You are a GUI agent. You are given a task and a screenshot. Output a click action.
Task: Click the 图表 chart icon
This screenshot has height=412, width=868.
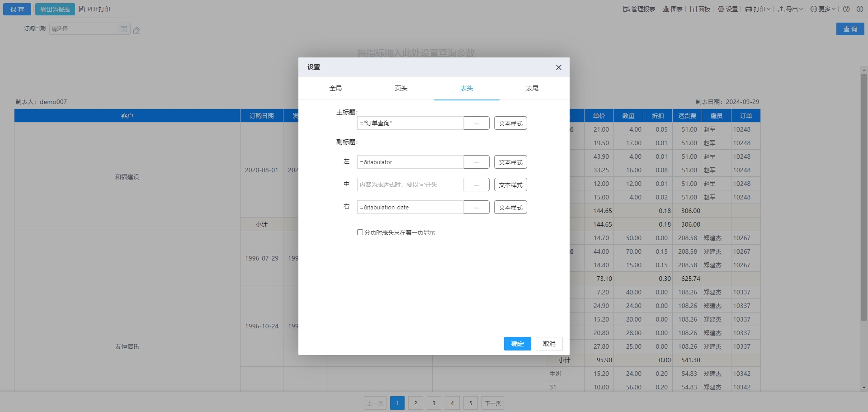[x=666, y=9]
